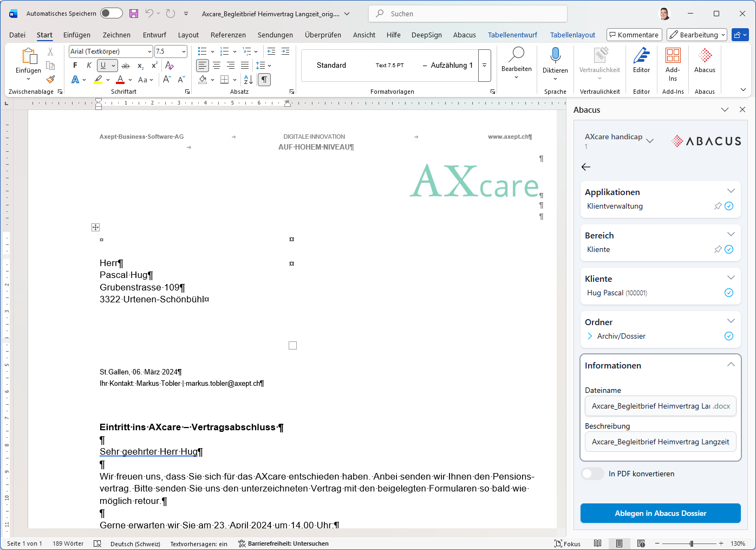Apply bold with the F button
This screenshot has width=756, height=550.
pyautogui.click(x=75, y=66)
